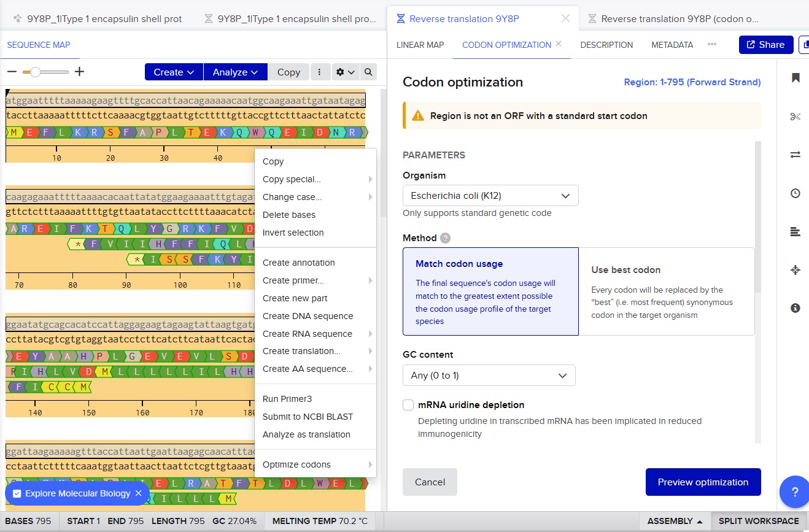This screenshot has height=532, width=809.
Task: Select the Use best codon method
Action: (666, 291)
